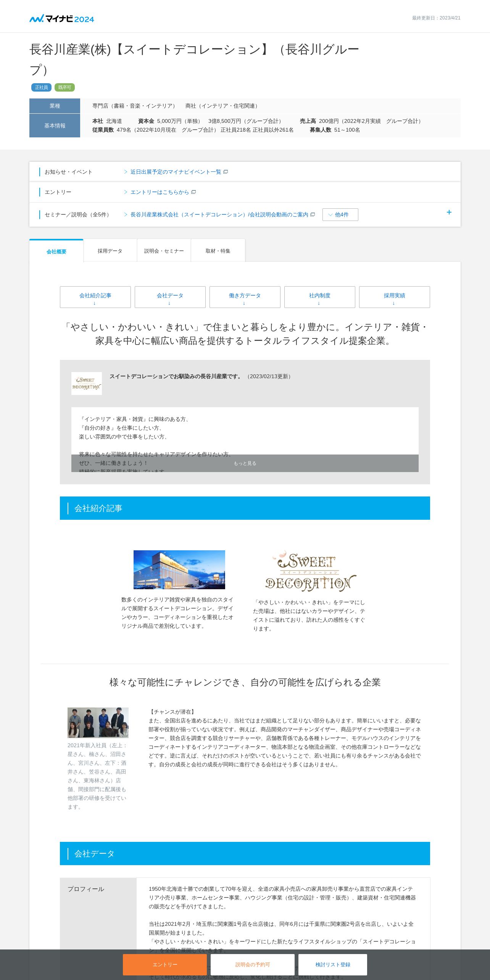Open 近日出展予定のマイナビイベント一覧 link
The width and height of the screenshot is (490, 980).
point(176,172)
